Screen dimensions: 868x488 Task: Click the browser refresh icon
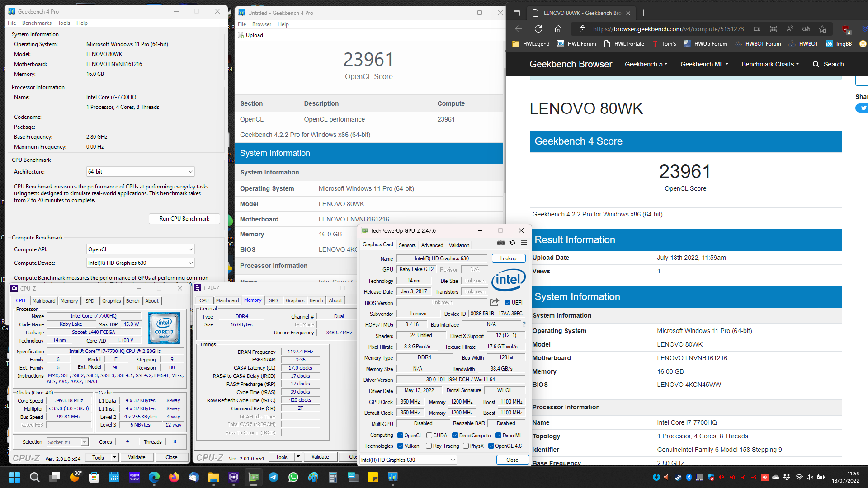click(x=538, y=29)
